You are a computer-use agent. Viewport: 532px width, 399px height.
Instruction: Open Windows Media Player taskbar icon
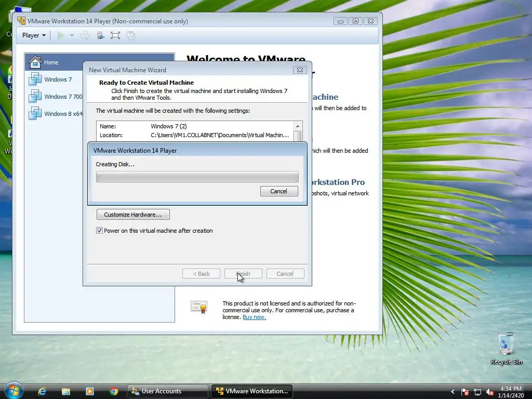click(90, 391)
